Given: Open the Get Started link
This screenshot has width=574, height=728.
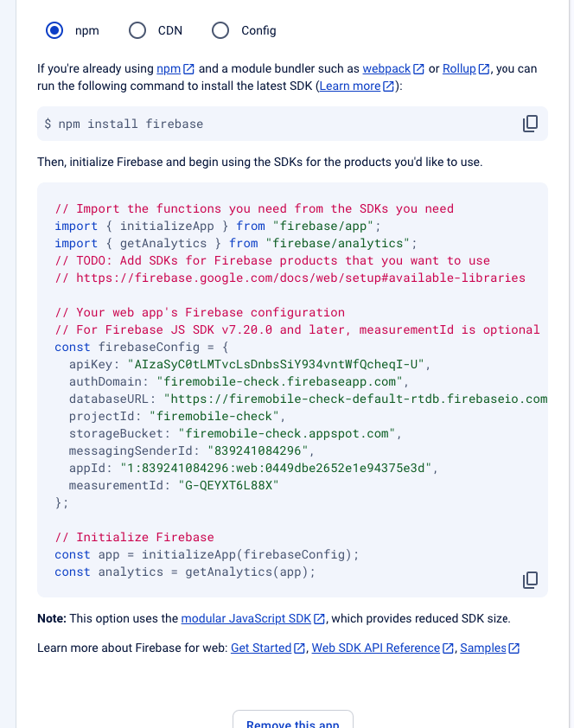Looking at the screenshot, I should coord(261,648).
